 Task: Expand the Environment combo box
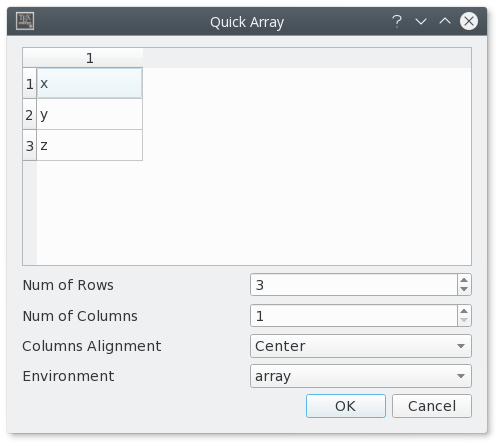tap(361, 376)
